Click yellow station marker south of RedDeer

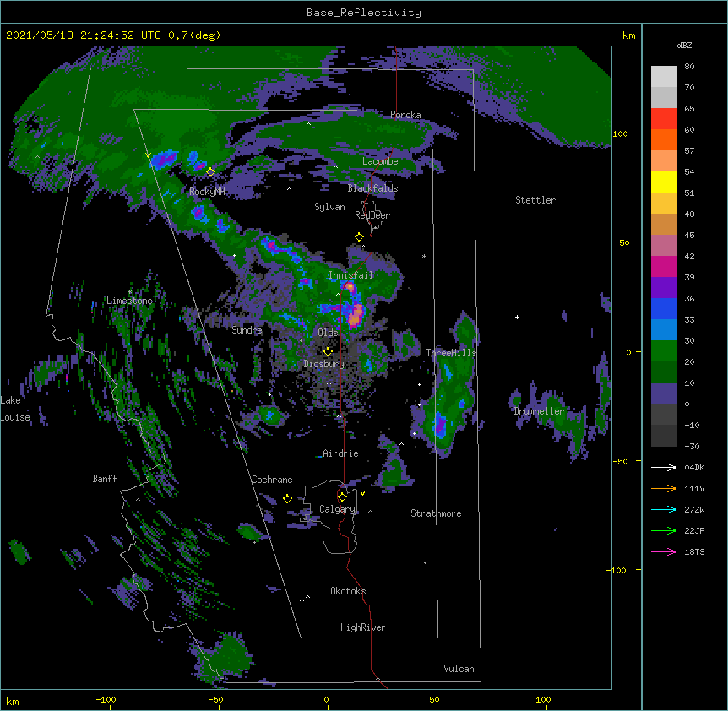359,236
